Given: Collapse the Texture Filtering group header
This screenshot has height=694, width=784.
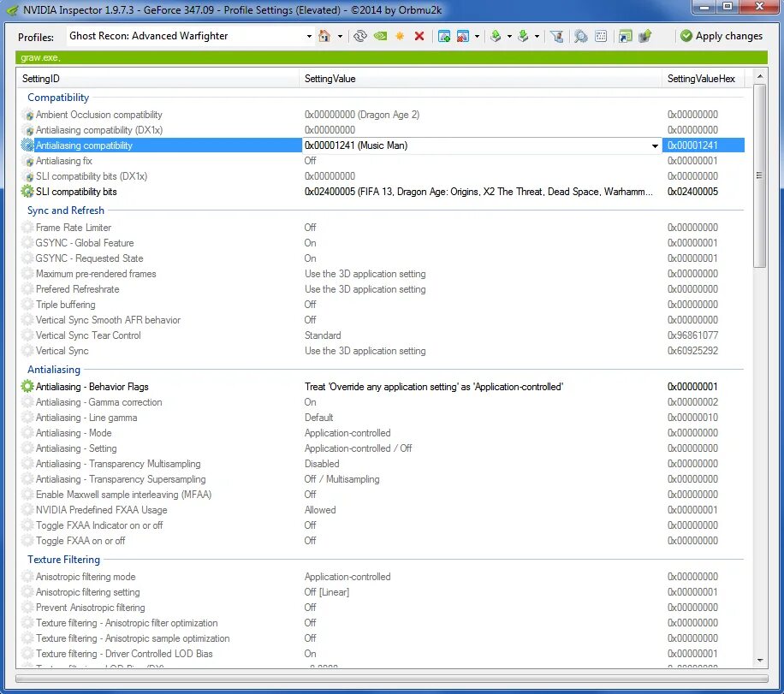Looking at the screenshot, I should tap(63, 560).
